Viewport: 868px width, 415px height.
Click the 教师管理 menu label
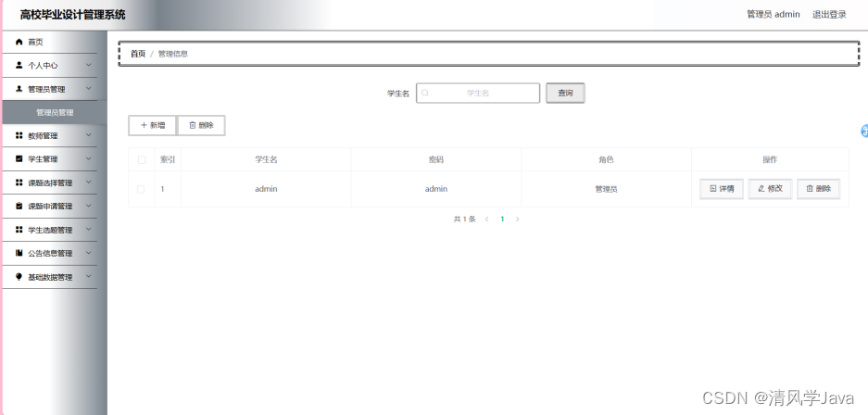point(43,136)
